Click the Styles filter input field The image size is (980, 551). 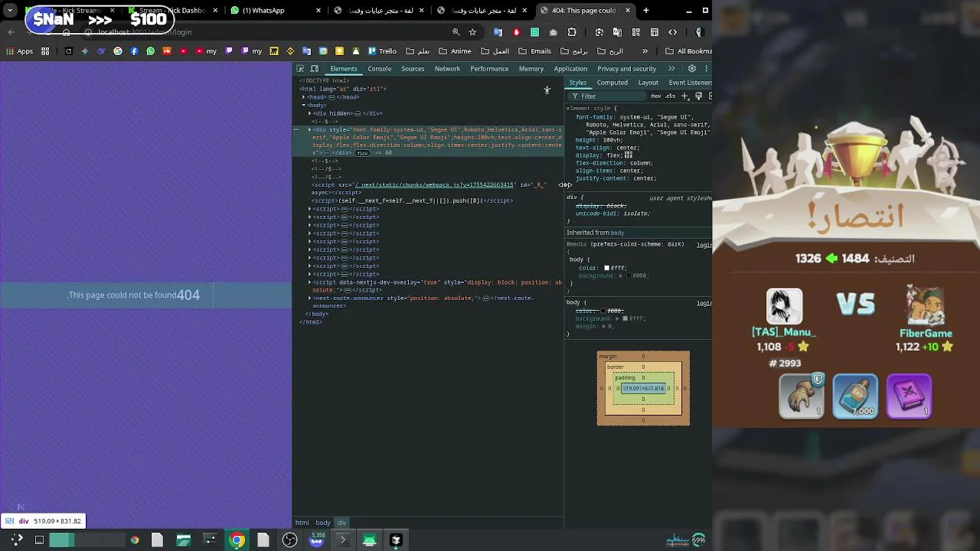click(x=609, y=96)
